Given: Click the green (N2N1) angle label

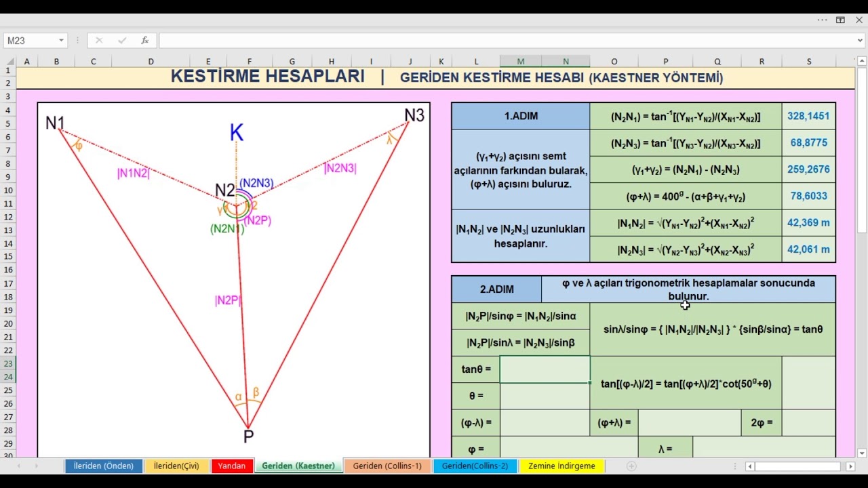Looking at the screenshot, I should coord(227,229).
